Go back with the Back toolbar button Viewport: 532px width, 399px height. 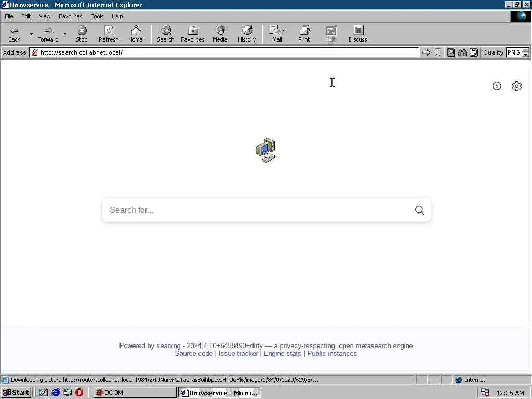[x=14, y=34]
